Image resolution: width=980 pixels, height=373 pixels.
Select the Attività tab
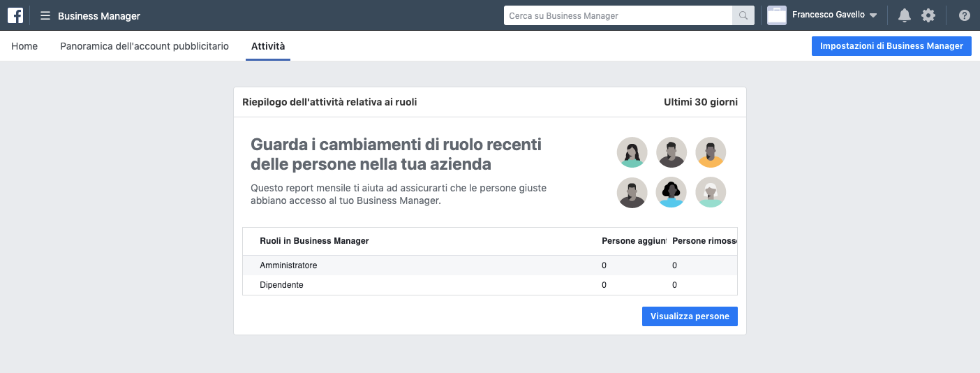tap(268, 46)
